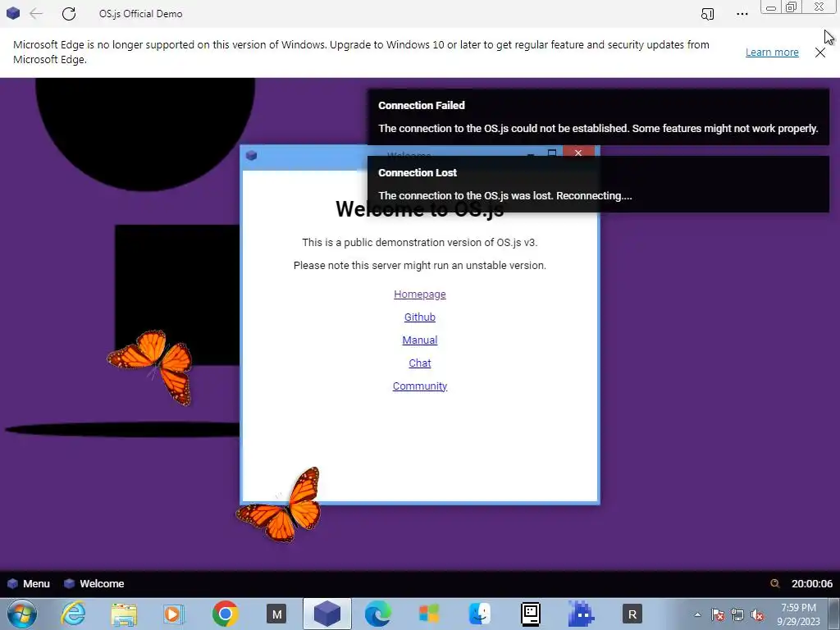Image resolution: width=840 pixels, height=630 pixels.
Task: Click the Connection Failed notification
Action: (x=598, y=116)
